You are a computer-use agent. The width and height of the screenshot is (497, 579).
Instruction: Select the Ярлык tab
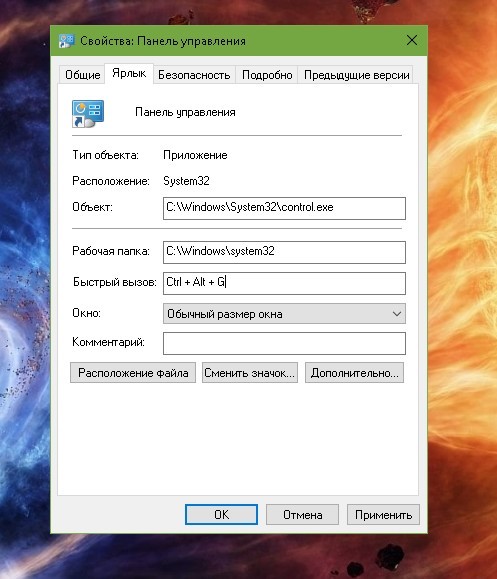[129, 73]
